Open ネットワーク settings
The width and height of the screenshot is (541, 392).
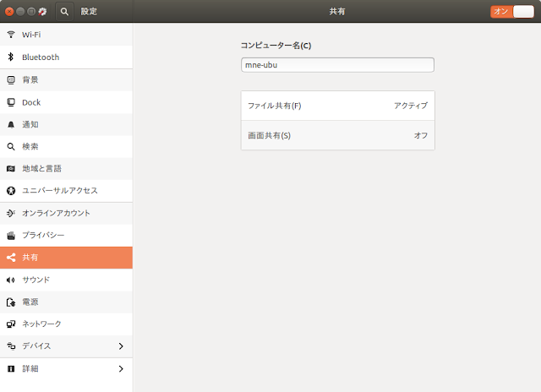tap(66, 324)
